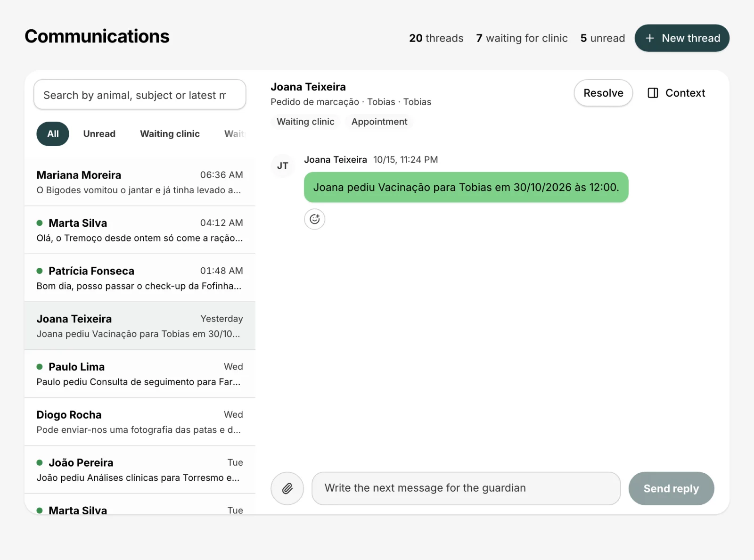
Task: Open the Context side panel
Action: (x=676, y=93)
